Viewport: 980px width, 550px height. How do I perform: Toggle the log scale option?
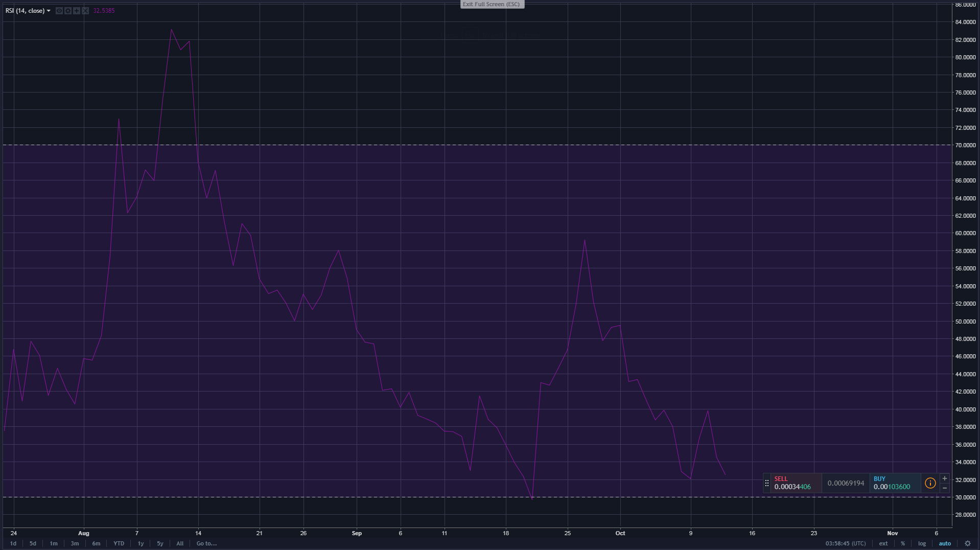[x=922, y=543]
